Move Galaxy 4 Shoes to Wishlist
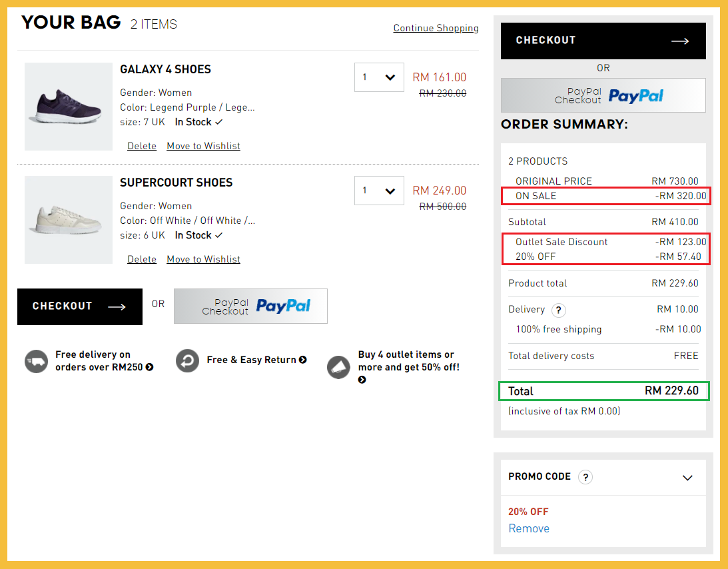 [x=203, y=146]
